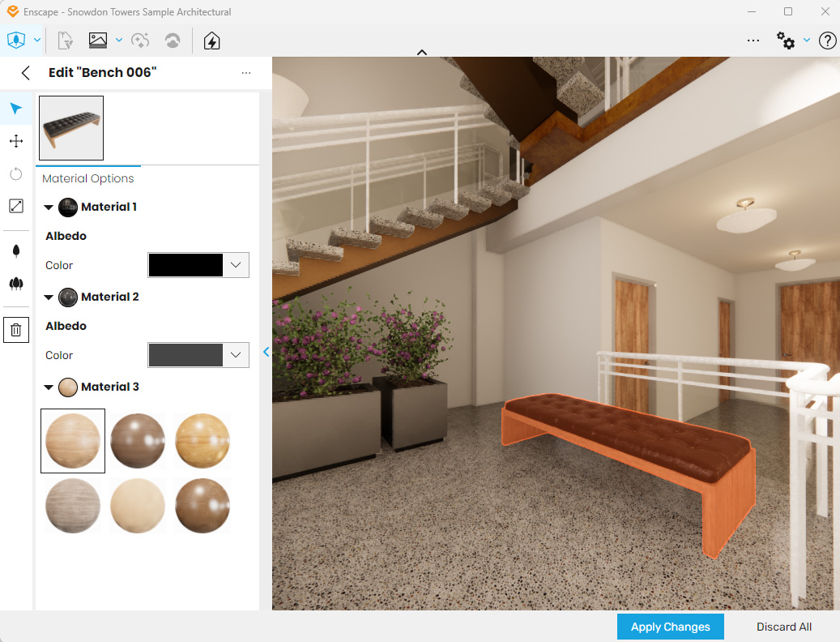Viewport: 840px width, 642px height.
Task: Open the settings gears icon
Action: 786,41
